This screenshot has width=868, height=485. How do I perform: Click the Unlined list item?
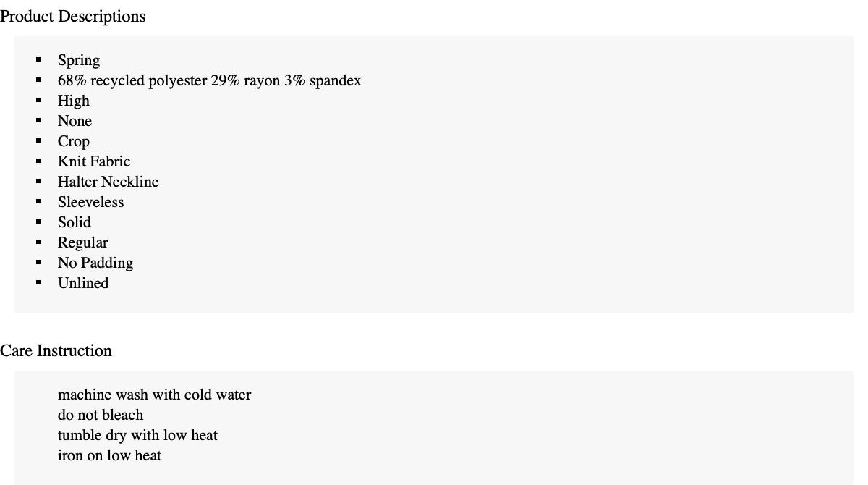(83, 283)
